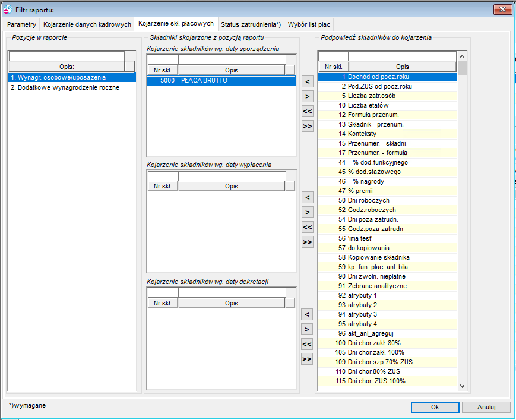Click Opis filter field in daty dekretacji table
Image resolution: width=516 pixels, height=420 pixels.
[232, 293]
